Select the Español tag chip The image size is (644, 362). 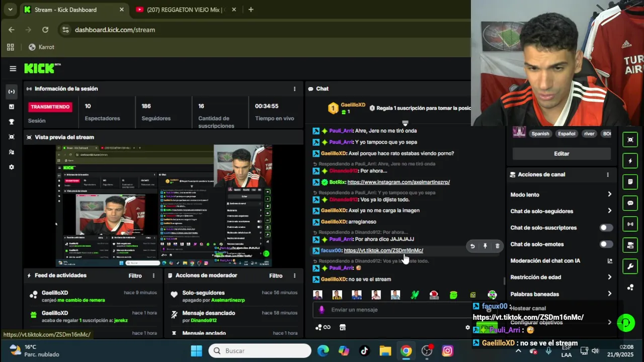(566, 134)
